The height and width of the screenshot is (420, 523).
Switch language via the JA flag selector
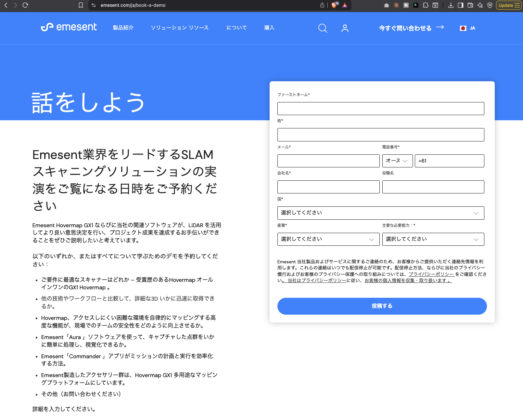pos(468,28)
